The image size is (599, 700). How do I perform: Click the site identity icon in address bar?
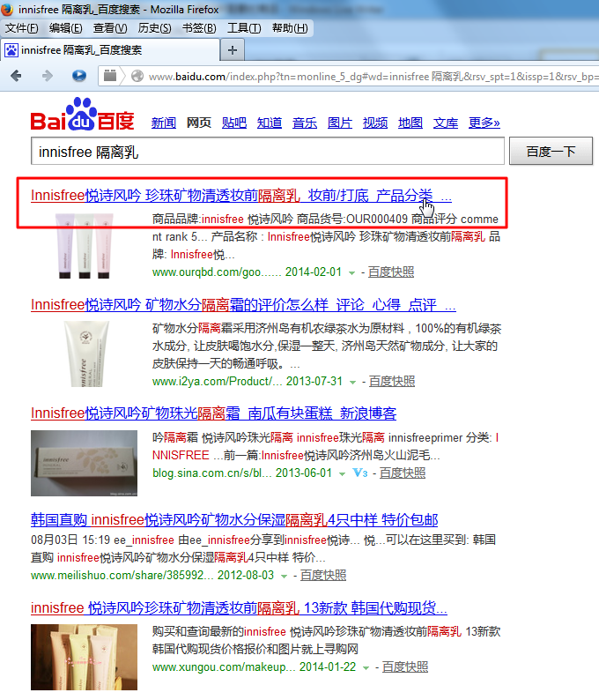pos(110,76)
